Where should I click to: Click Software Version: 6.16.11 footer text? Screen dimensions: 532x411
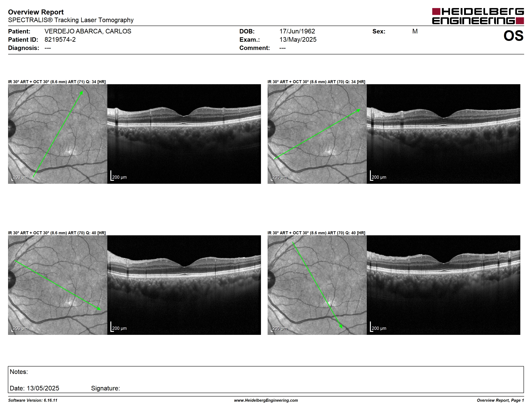click(33, 400)
